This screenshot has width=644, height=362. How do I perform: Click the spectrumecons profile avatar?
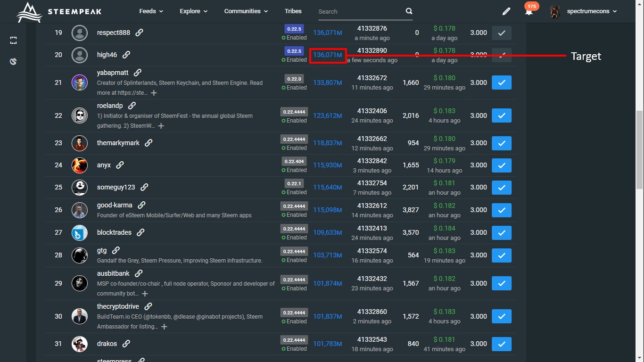point(555,11)
